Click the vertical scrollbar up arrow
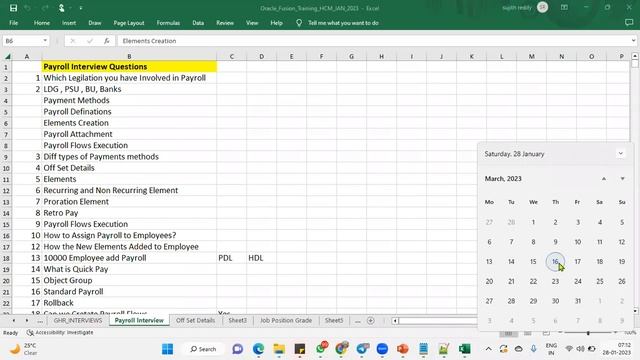Image resolution: width=640 pixels, height=360 pixels. tap(635, 56)
